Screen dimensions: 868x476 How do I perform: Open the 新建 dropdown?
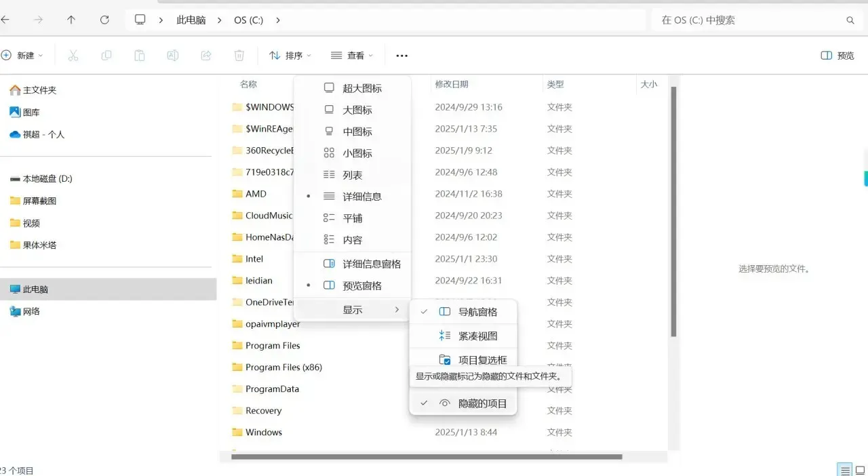[22, 56]
